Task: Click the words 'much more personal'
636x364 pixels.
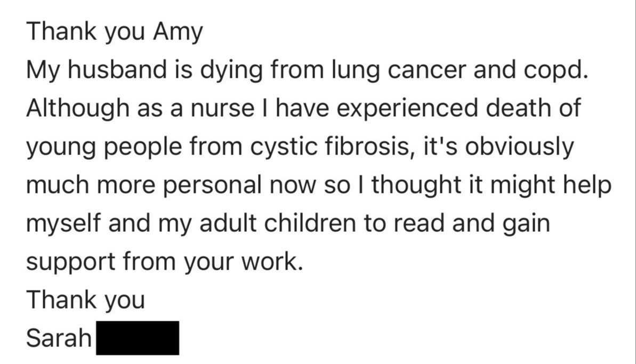Action: [143, 185]
